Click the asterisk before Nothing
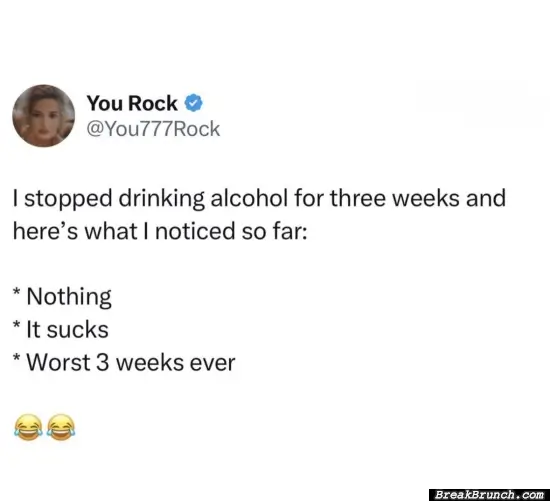 click(16, 292)
